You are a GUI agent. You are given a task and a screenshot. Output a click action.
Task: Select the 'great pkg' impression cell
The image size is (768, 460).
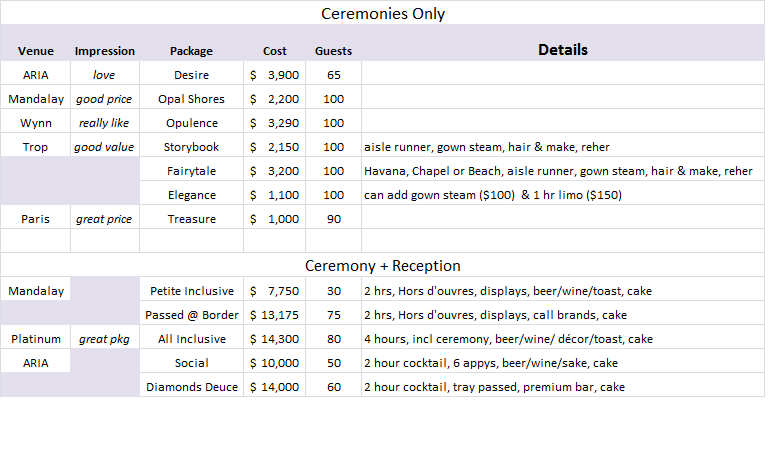104,339
